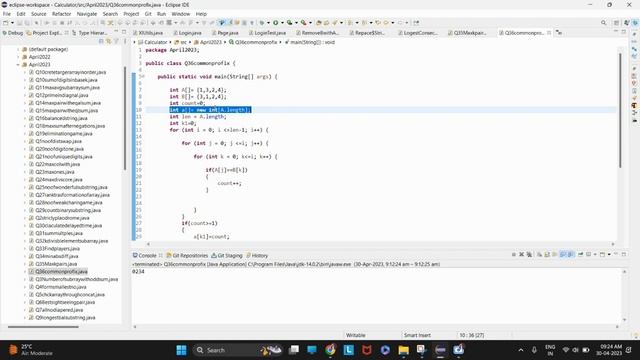Maximize the editor area

[624, 31]
